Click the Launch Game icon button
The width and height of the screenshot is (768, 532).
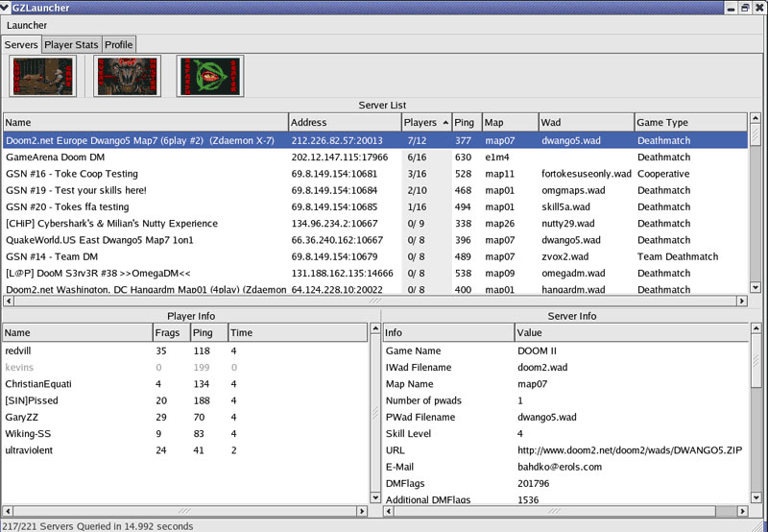coord(42,77)
